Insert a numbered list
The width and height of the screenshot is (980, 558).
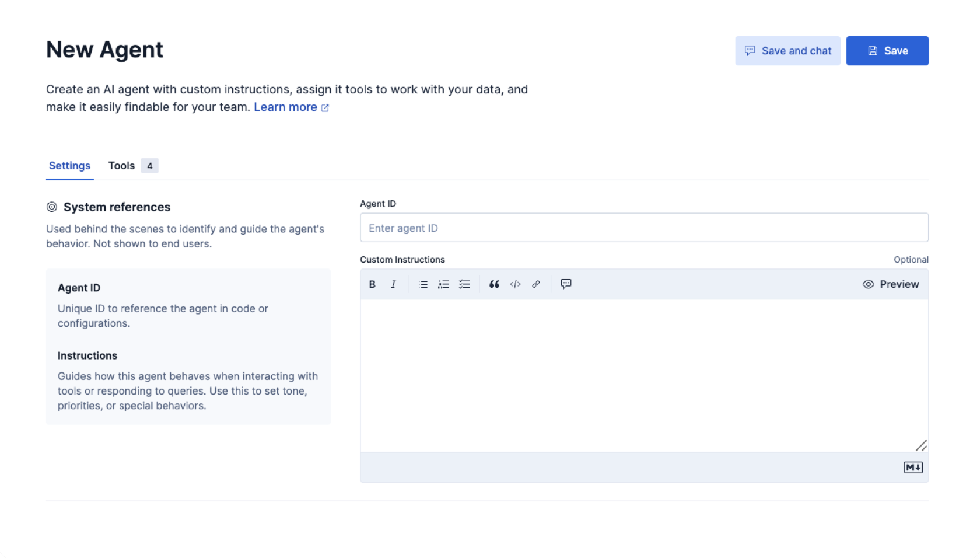point(444,284)
